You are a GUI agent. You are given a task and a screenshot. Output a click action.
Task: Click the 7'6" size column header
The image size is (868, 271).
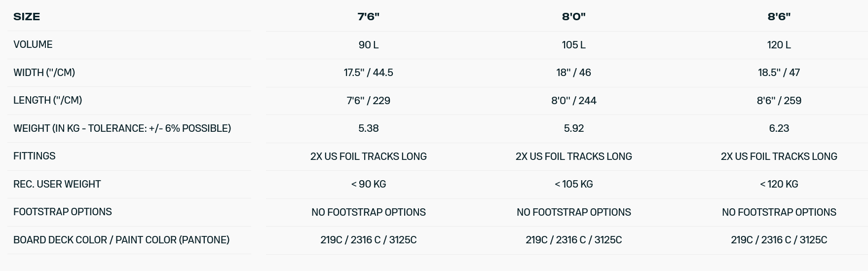tap(369, 17)
